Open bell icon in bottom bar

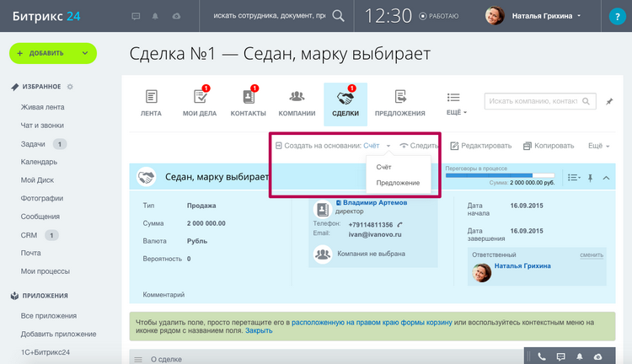point(579,356)
